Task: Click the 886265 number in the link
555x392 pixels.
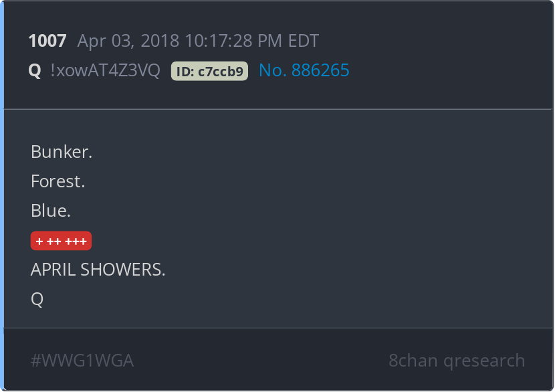Action: click(x=320, y=70)
